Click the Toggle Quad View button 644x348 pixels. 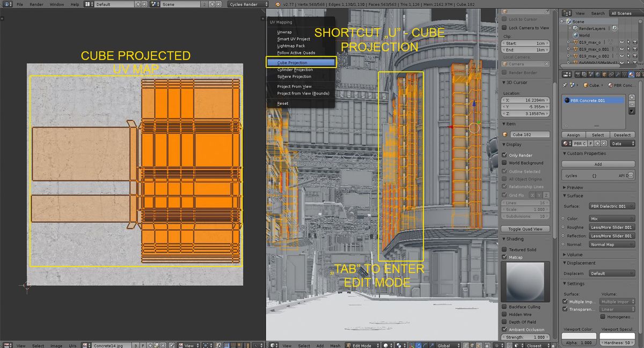pos(525,228)
